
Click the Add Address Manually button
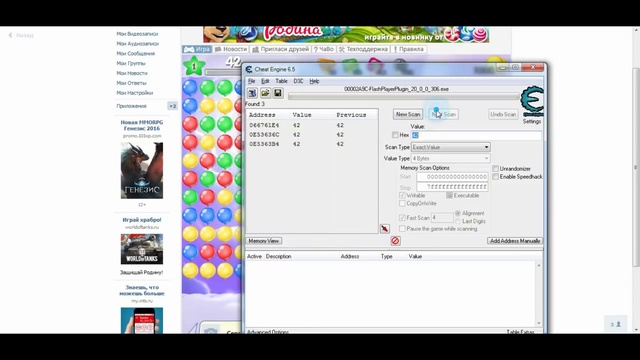(515, 241)
